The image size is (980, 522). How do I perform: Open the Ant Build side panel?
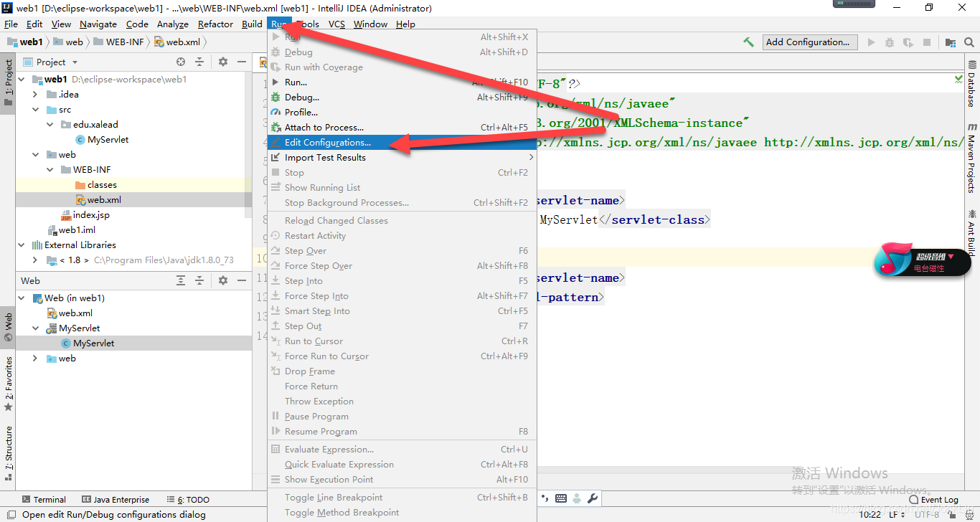972,232
